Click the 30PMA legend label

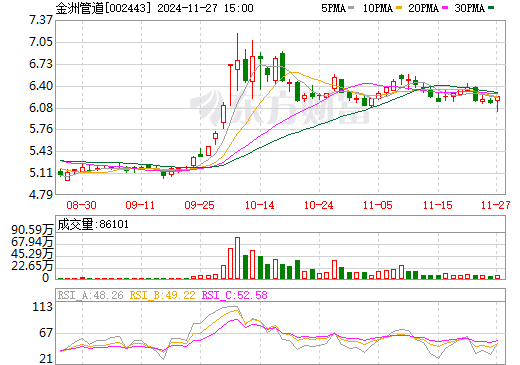coord(469,8)
